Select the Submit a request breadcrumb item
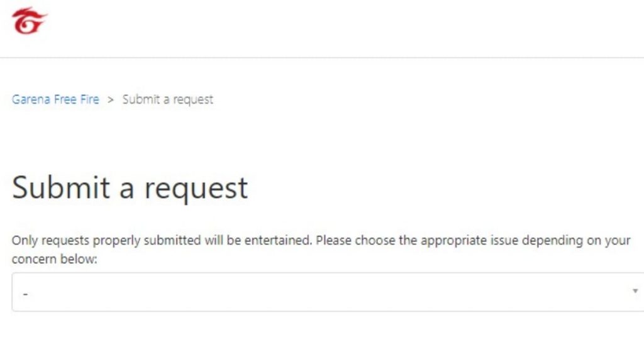This screenshot has height=362, width=644. (x=167, y=99)
